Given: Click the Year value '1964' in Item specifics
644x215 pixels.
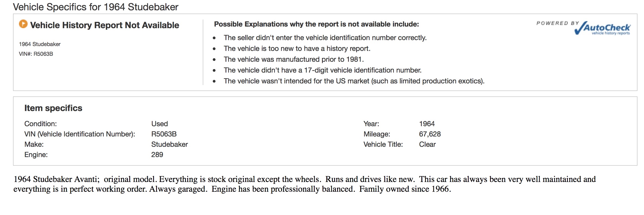Looking at the screenshot, I should [427, 124].
